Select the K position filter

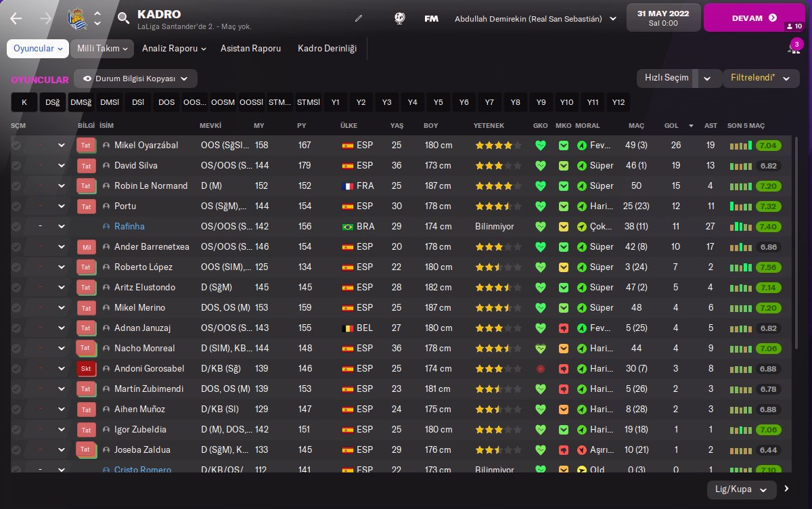(x=24, y=102)
